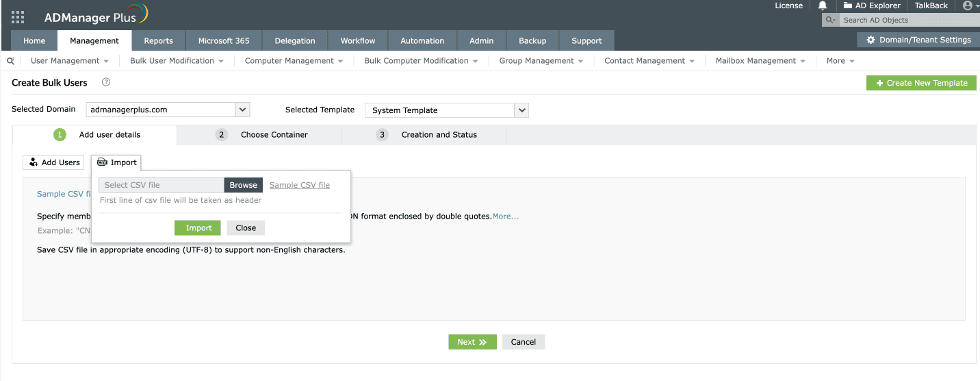The width and height of the screenshot is (980, 381).
Task: Click the Cancel button
Action: [x=524, y=342]
